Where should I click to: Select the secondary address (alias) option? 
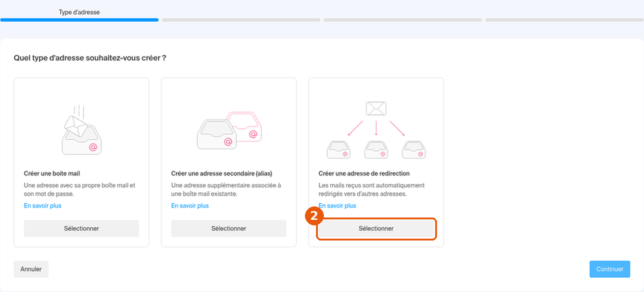click(x=229, y=229)
